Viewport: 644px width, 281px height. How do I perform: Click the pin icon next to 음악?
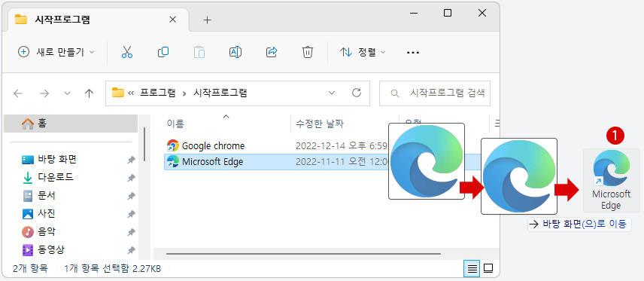(x=131, y=233)
